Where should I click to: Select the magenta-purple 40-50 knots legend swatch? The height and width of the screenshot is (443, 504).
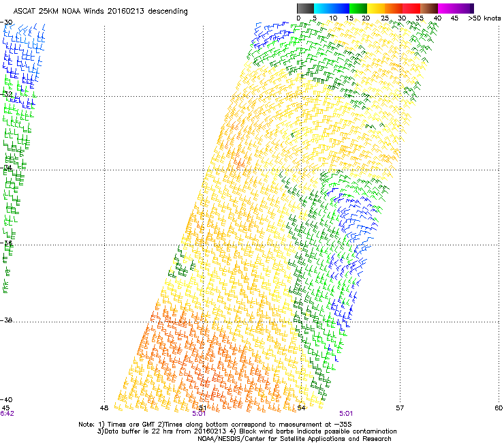tap(456, 8)
